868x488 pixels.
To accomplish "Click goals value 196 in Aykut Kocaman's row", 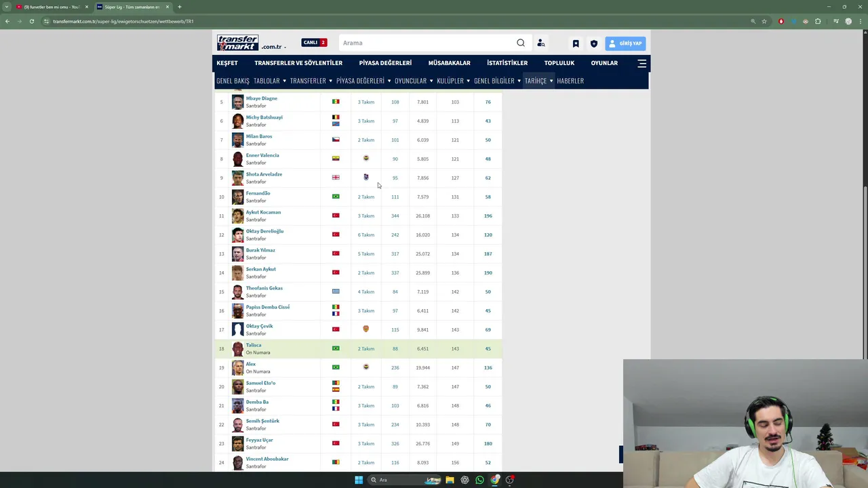I will point(488,216).
